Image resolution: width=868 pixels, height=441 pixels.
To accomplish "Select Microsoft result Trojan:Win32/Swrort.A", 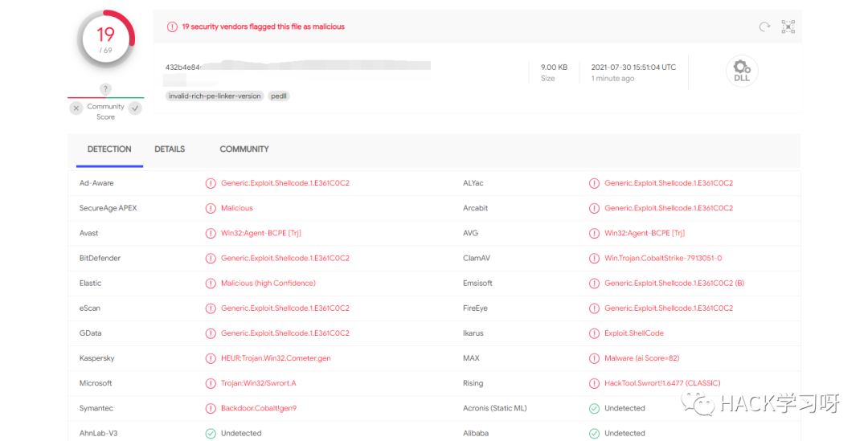I will (x=259, y=383).
